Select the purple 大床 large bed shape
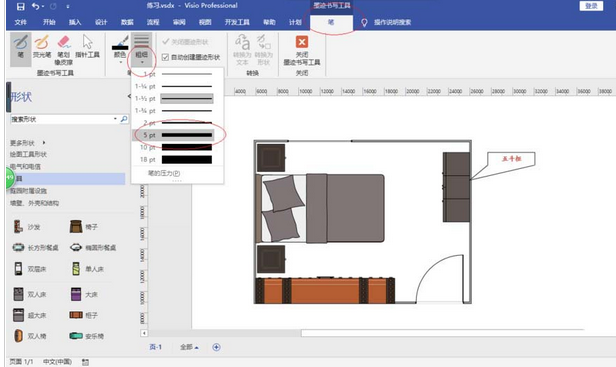Image resolution: width=616 pixels, height=367 pixels. pyautogui.click(x=84, y=294)
